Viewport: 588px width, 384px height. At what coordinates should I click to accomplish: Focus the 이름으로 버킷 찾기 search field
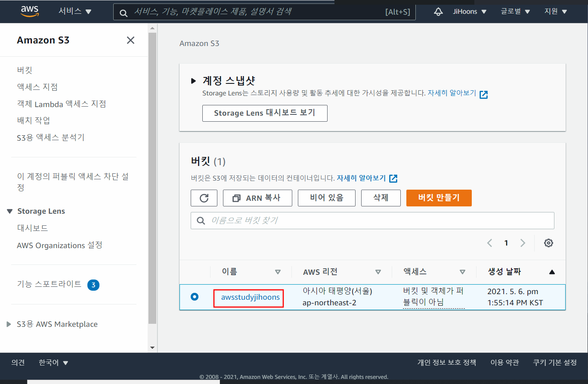point(372,221)
